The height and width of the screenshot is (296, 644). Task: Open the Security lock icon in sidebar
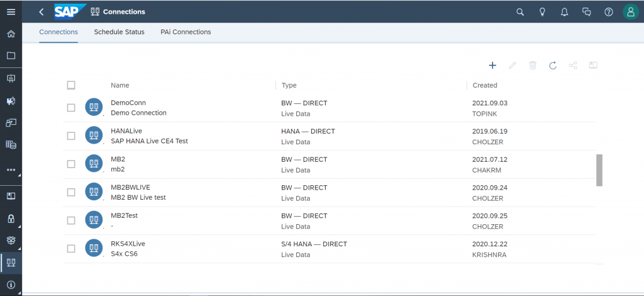click(11, 219)
